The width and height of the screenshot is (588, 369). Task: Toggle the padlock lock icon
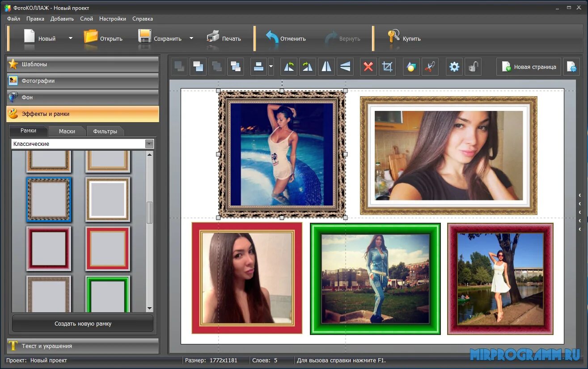(x=473, y=67)
